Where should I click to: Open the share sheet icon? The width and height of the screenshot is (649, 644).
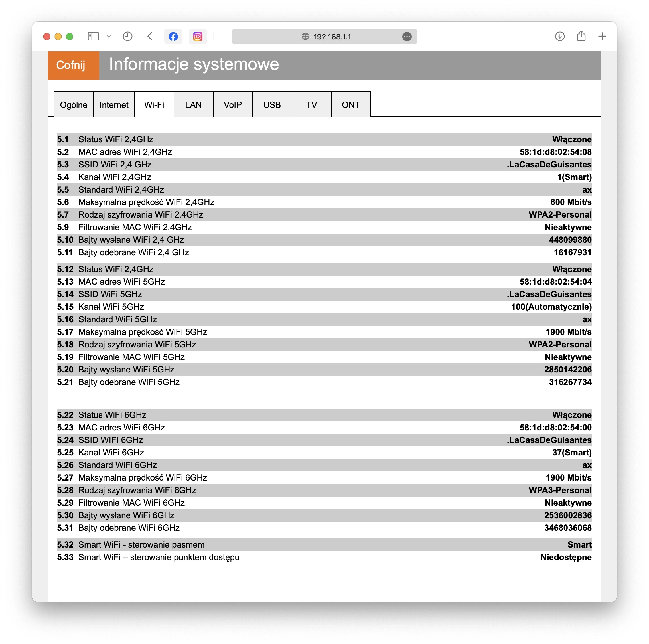(x=581, y=36)
